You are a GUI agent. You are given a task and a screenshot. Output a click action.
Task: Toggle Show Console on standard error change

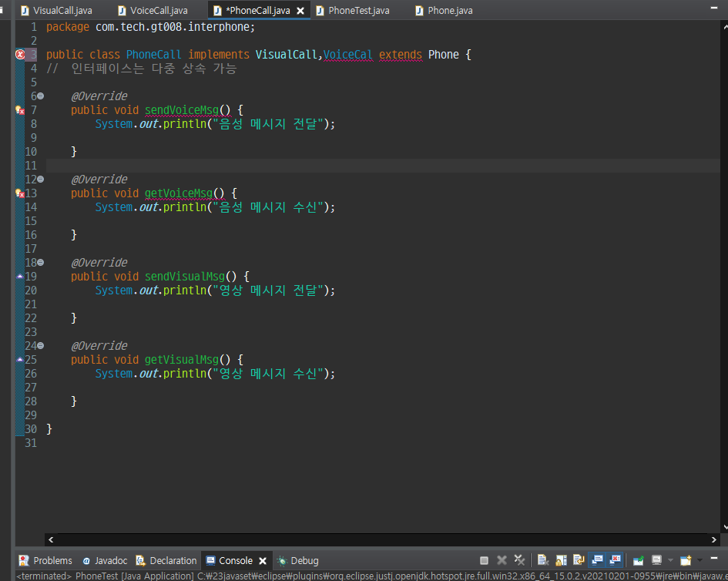coord(616,560)
